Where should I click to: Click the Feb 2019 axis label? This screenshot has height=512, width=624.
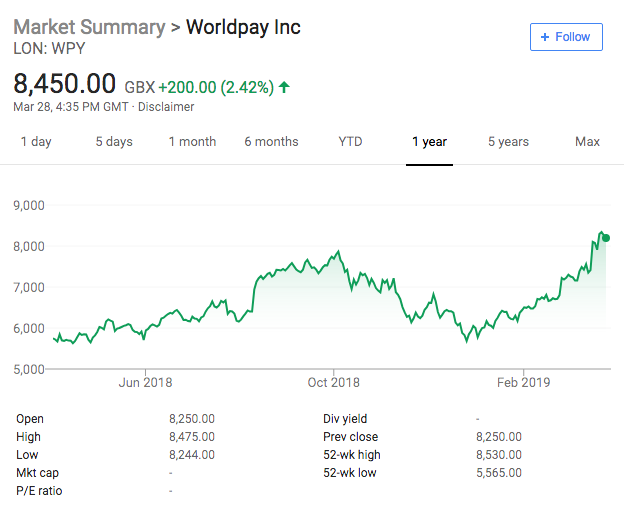click(523, 382)
